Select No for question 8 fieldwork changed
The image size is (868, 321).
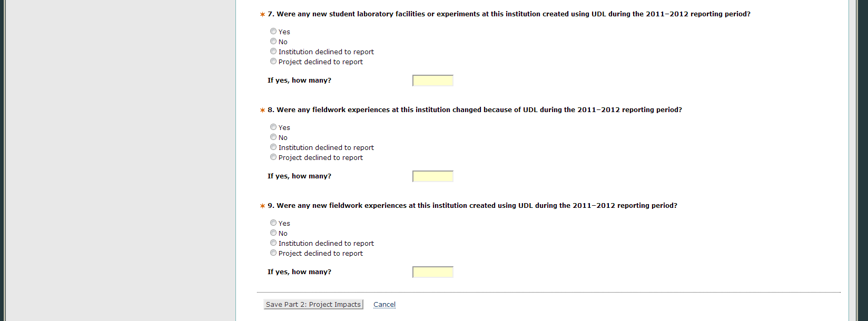click(273, 137)
